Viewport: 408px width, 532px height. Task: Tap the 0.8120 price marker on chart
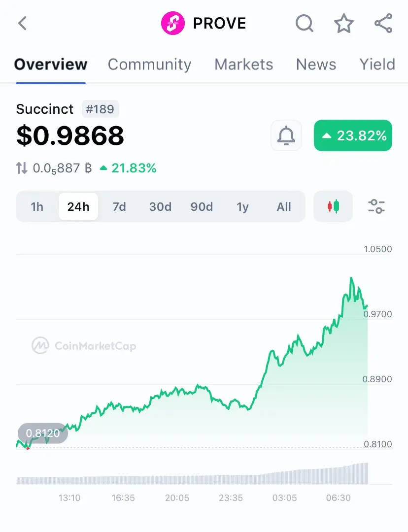43,433
